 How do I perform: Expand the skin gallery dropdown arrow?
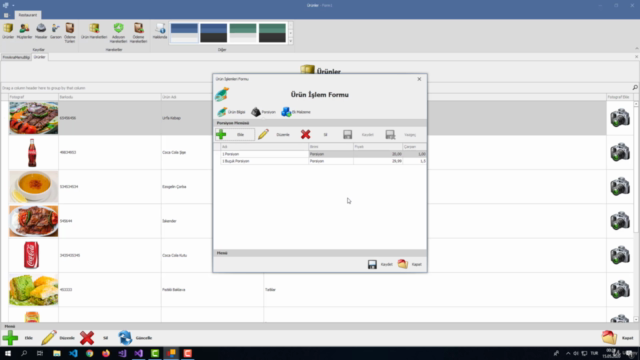click(x=291, y=41)
